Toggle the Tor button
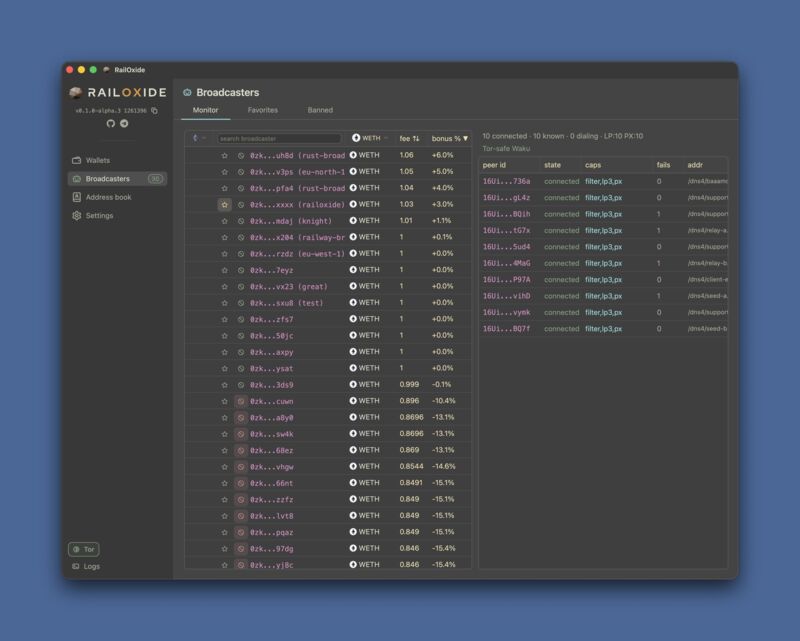This screenshot has width=800, height=641. [x=84, y=549]
